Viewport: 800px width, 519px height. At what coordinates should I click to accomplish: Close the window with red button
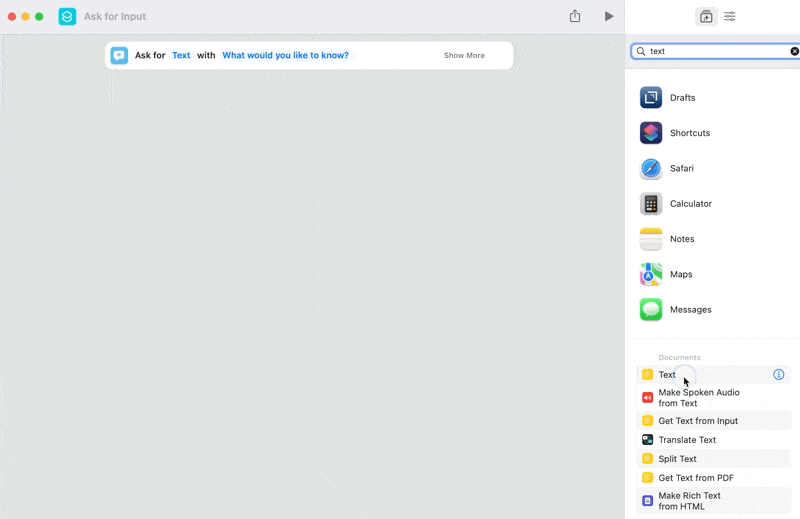12,16
